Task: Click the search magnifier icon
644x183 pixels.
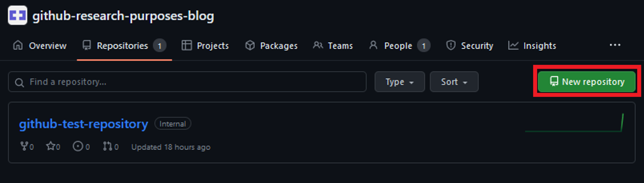Action: (19, 82)
